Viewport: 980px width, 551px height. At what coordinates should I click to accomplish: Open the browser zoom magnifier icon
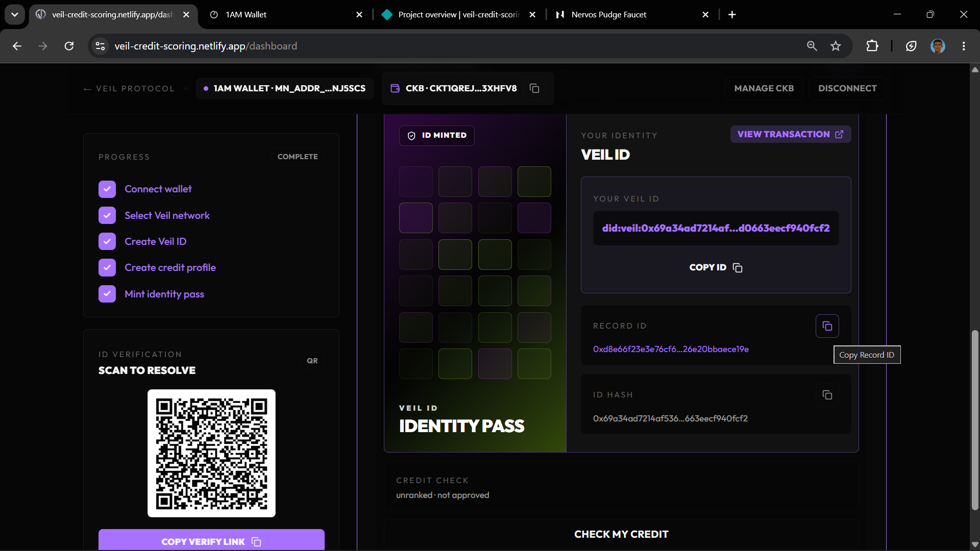point(812,46)
